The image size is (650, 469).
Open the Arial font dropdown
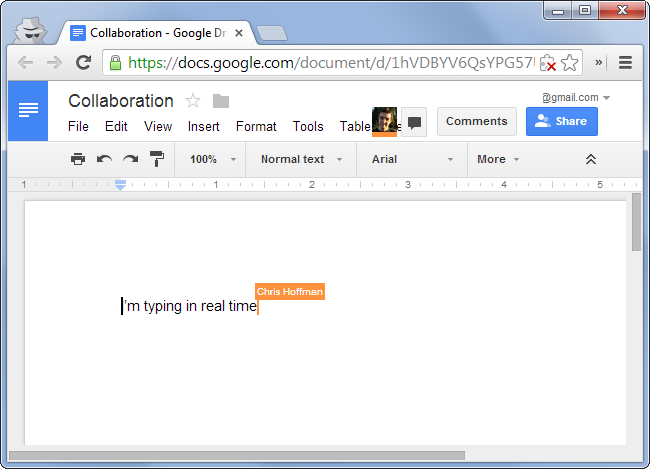tap(412, 159)
